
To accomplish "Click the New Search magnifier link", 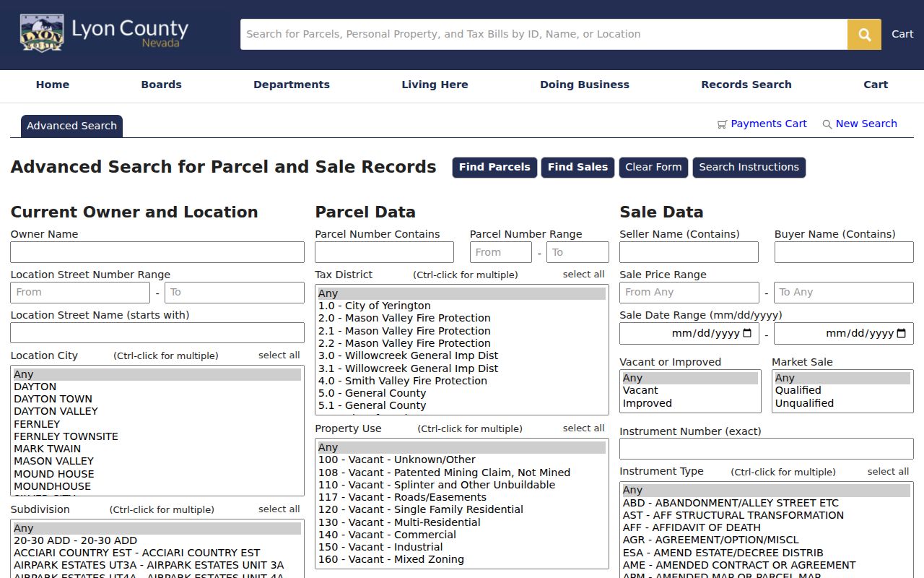I will (860, 124).
